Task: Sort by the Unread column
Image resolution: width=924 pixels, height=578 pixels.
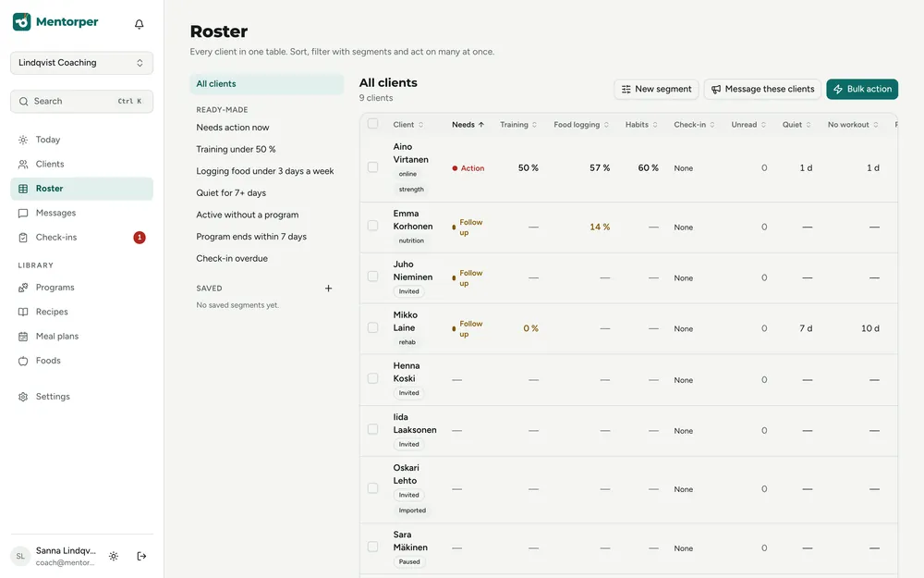Action: click(748, 125)
